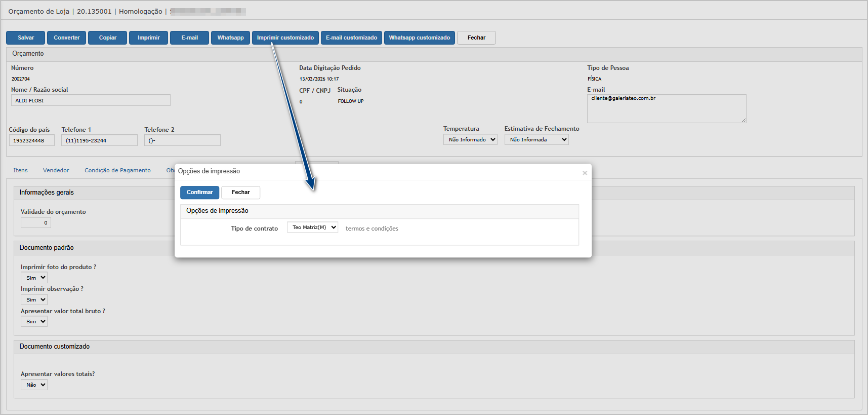868x415 pixels.
Task: Click the termos e condições link
Action: pyautogui.click(x=371, y=229)
